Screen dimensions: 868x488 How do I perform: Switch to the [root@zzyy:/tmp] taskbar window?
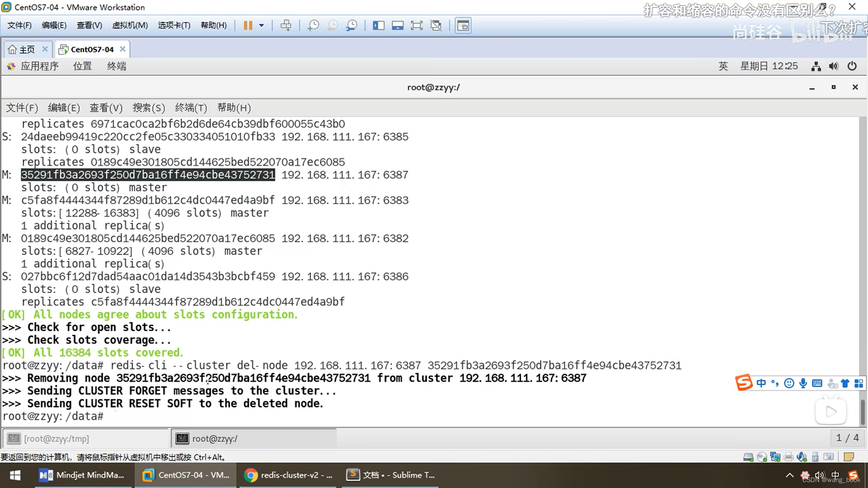tap(86, 438)
